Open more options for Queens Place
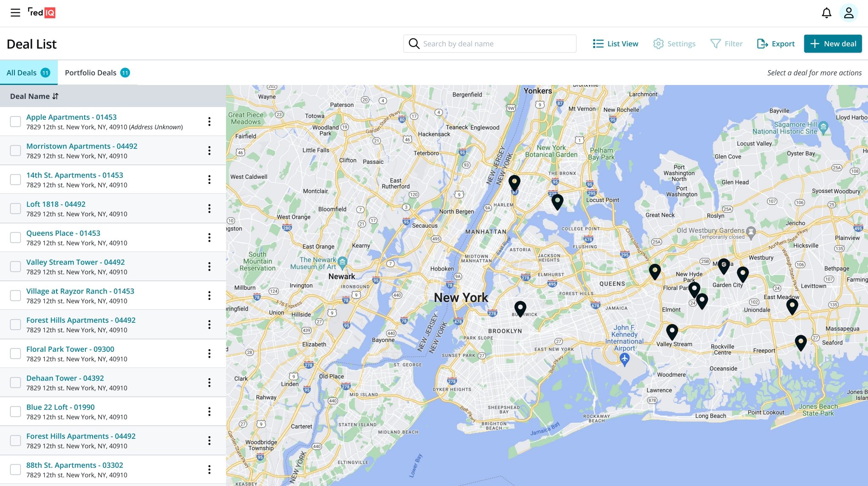Screen dimensions: 868x486 pos(209,237)
